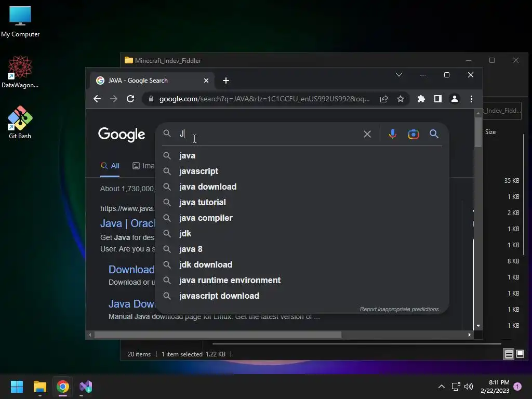
Task: Go back with Chrome's back arrow
Action: pos(97,99)
